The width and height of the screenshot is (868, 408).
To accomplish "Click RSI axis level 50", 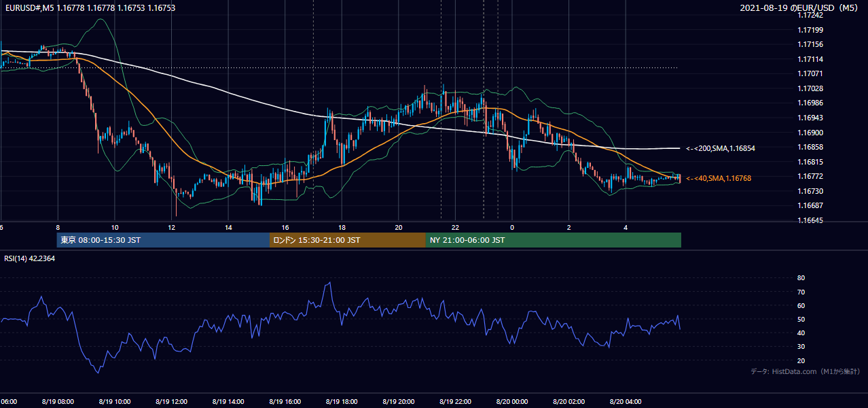I will [x=801, y=319].
